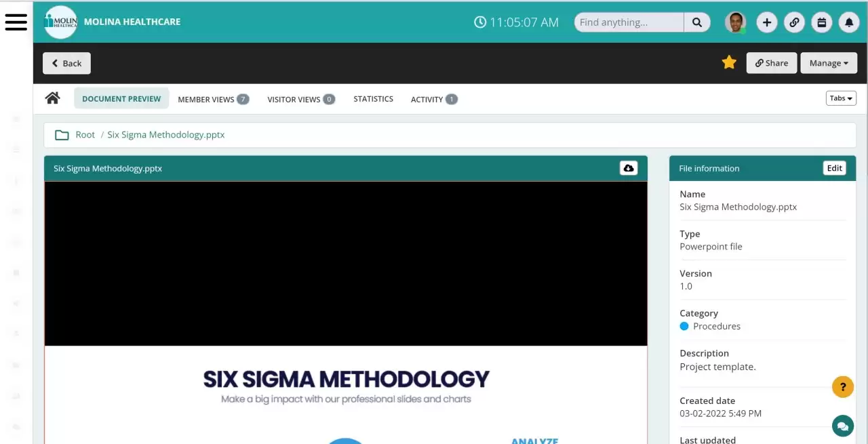Click the magnifier icon to run a search

tap(697, 22)
